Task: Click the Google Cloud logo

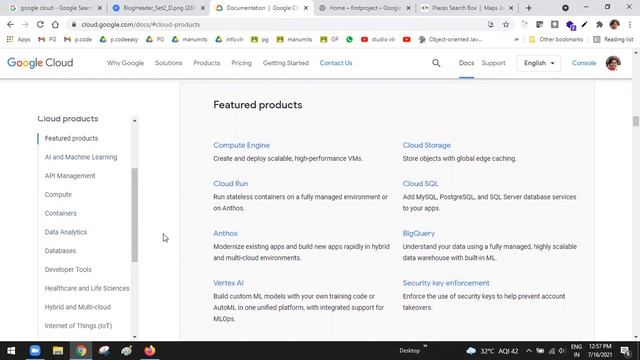Action: click(40, 63)
